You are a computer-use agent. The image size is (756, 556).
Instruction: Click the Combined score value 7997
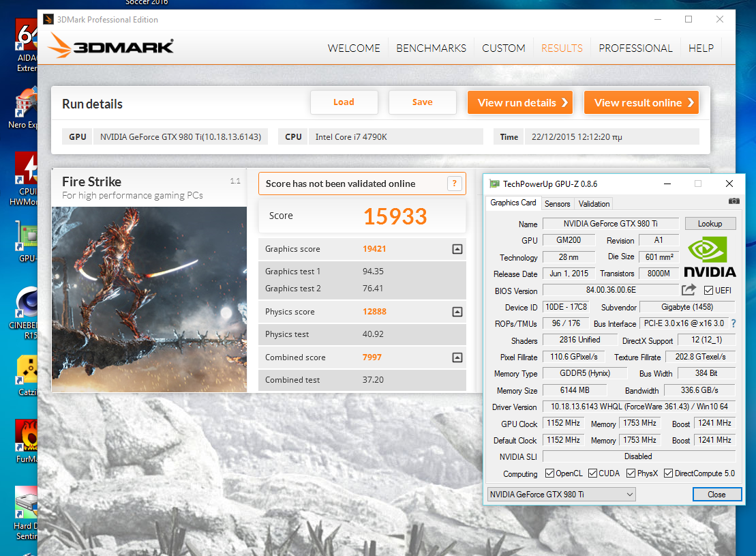[372, 357]
